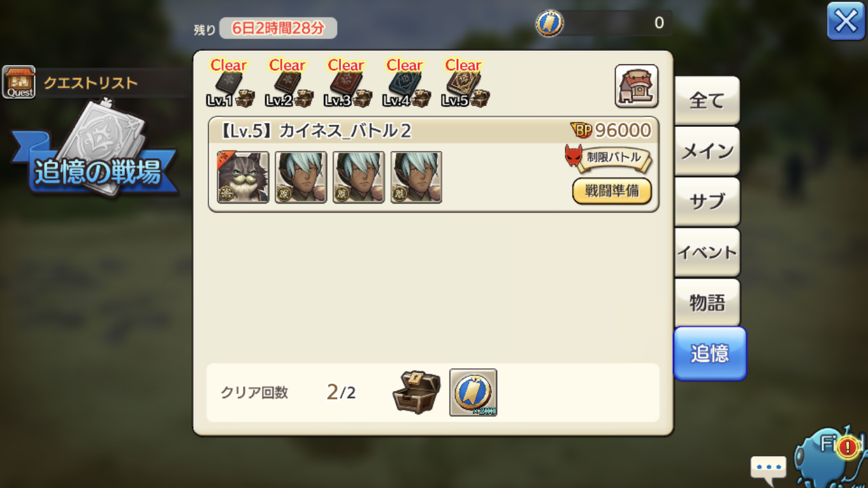868x488 pixels.
Task: Select the Lv.5 gold book icon
Action: [x=462, y=85]
